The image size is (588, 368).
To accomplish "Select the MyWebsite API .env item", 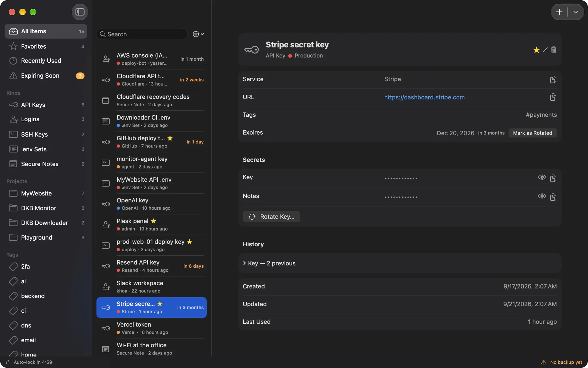I will [152, 183].
